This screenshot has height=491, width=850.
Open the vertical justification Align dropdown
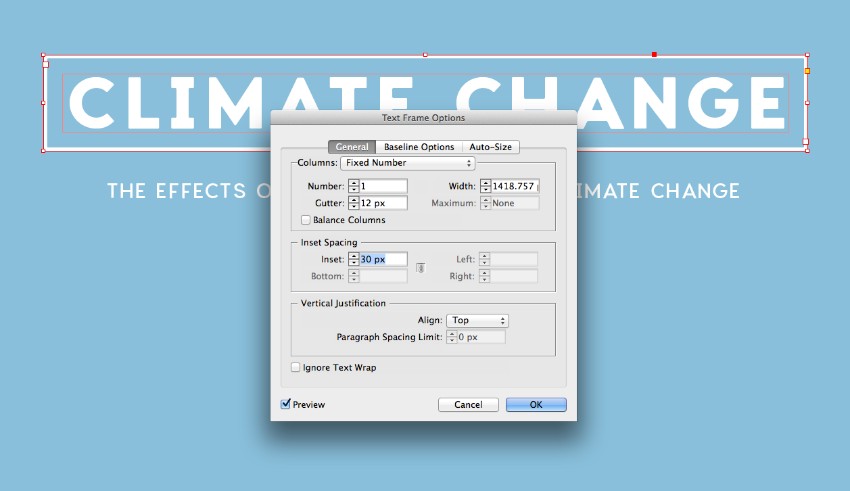(477, 320)
